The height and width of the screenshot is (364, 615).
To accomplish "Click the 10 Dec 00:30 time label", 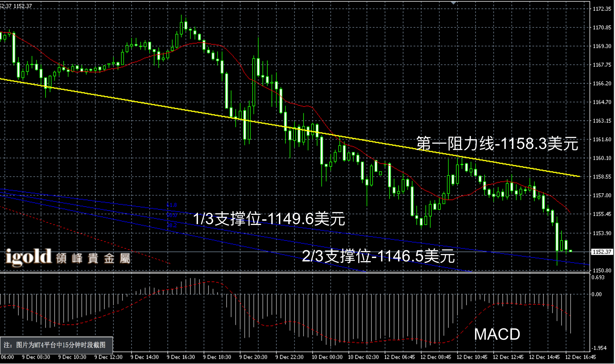I will 327,357.
